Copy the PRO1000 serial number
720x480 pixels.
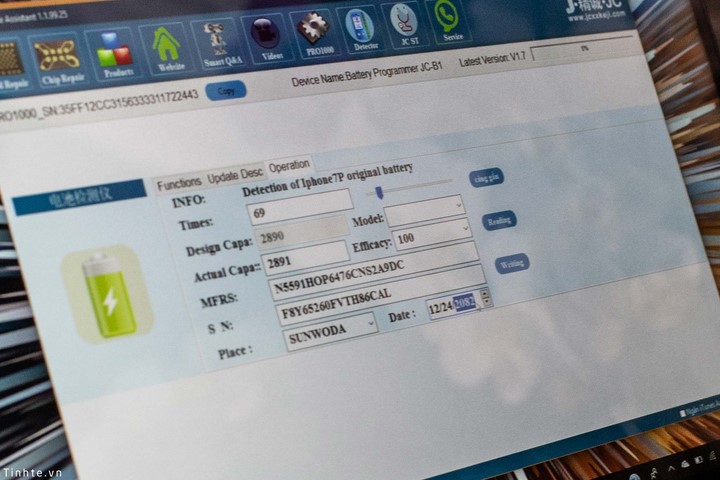tap(225, 90)
